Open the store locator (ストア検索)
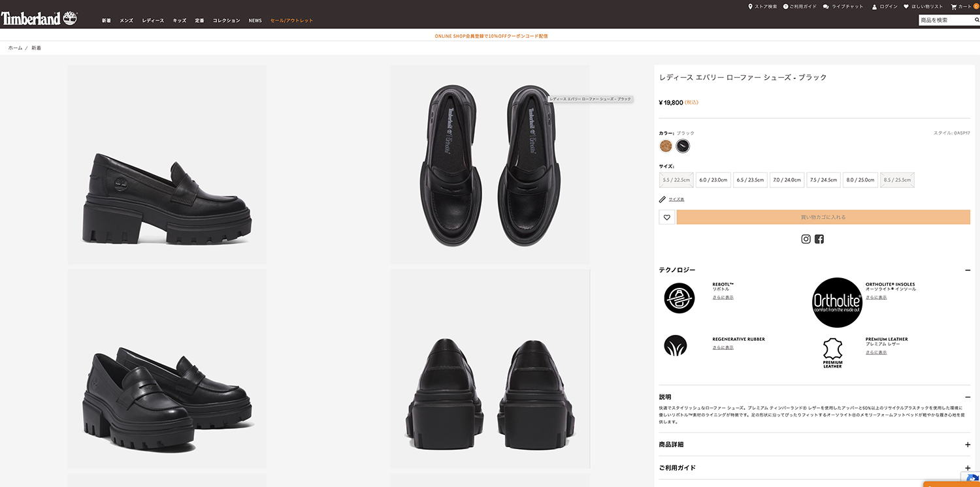980x487 pixels. pos(762,7)
